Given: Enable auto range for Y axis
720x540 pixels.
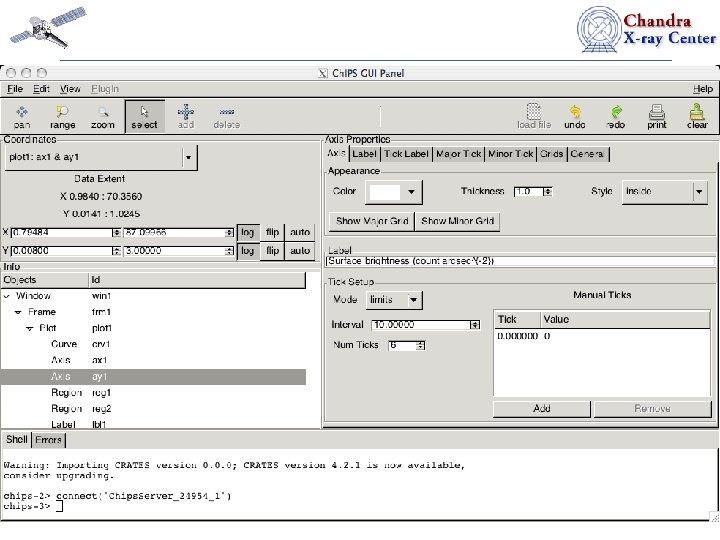Looking at the screenshot, I should pos(300,251).
